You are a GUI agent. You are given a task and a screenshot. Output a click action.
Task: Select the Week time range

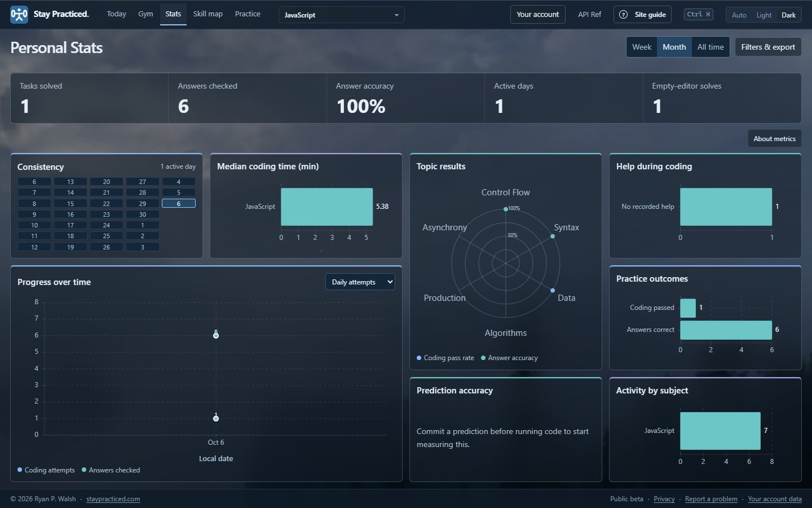click(x=642, y=47)
